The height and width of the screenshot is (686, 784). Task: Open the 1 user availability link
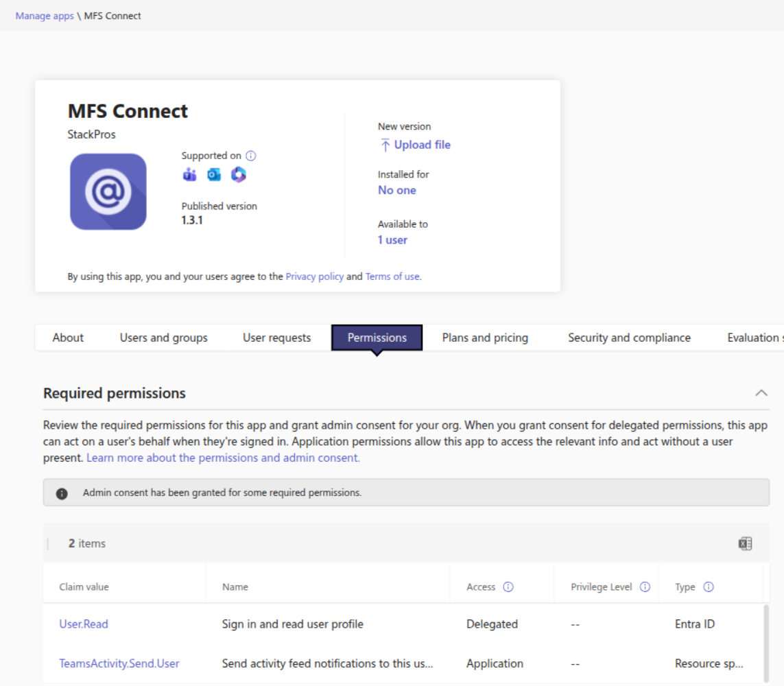[x=392, y=240]
